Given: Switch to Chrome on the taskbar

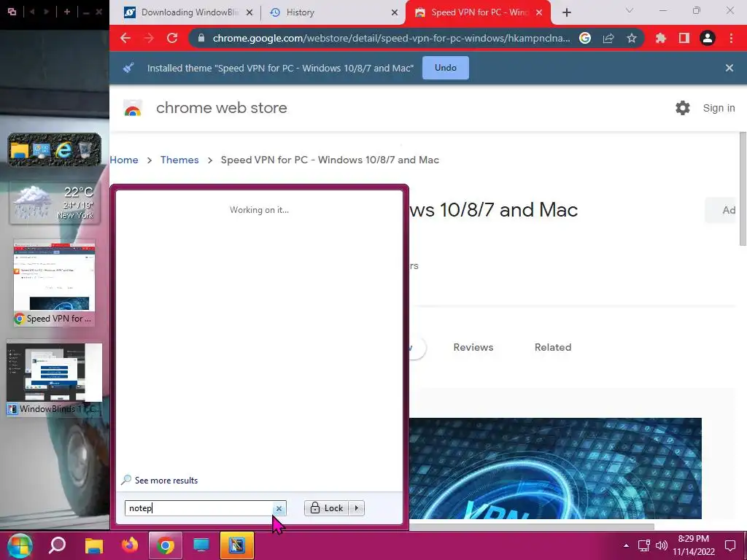Looking at the screenshot, I should tap(166, 545).
